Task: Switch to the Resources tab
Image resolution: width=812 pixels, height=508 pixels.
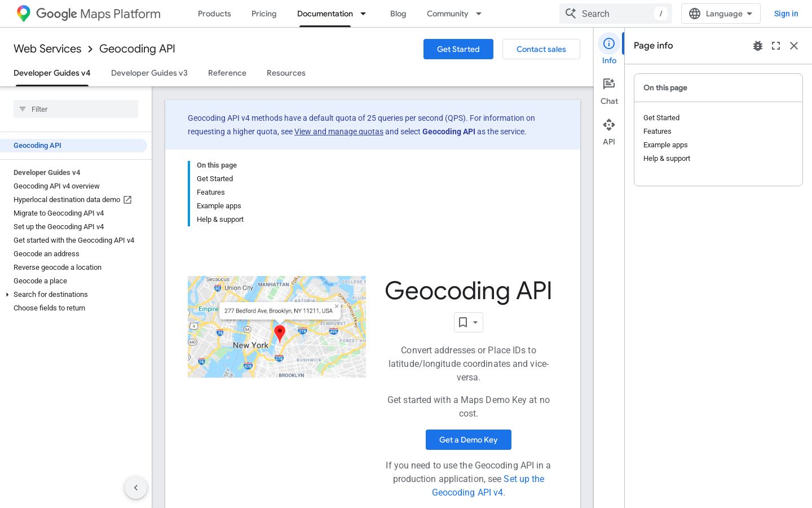Action: point(286,73)
